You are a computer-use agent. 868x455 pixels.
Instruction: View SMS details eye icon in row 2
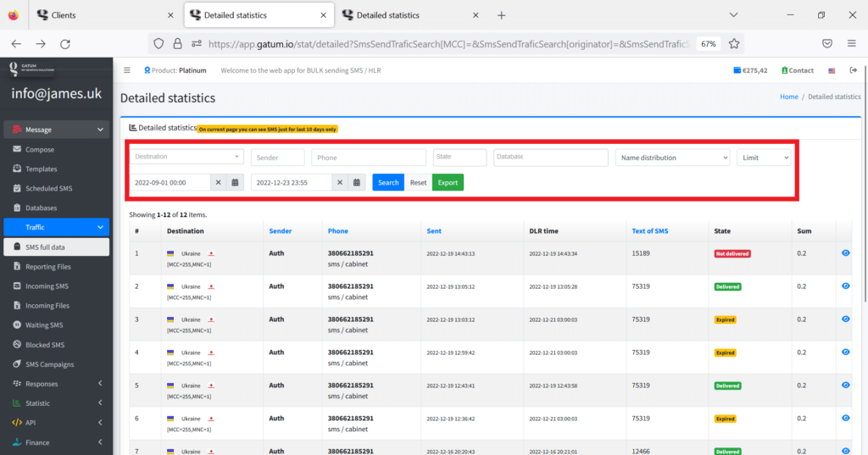845,286
